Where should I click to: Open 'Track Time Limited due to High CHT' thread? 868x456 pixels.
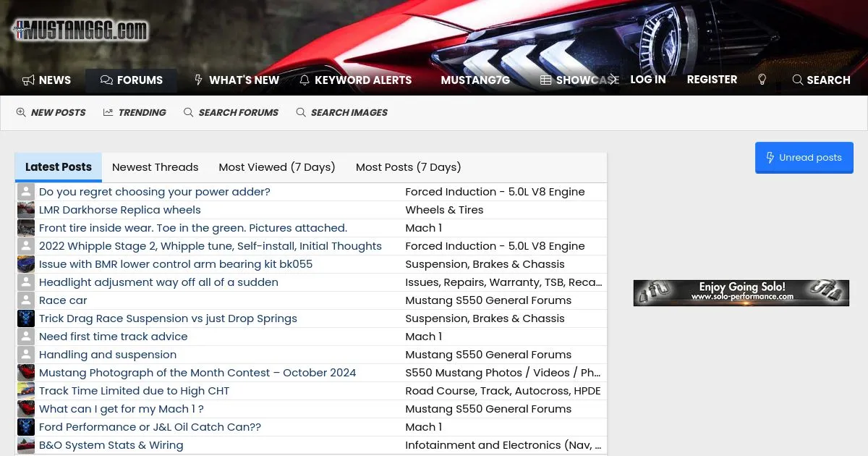tap(134, 391)
